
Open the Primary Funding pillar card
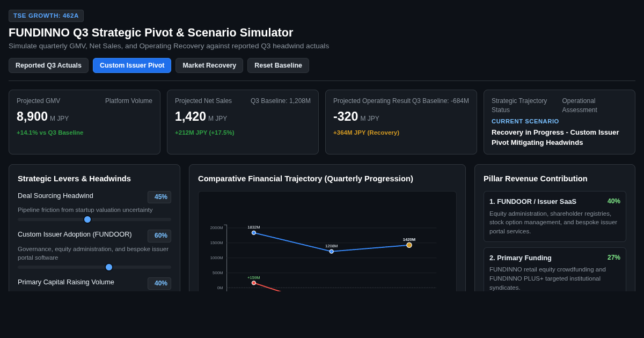[555, 270]
